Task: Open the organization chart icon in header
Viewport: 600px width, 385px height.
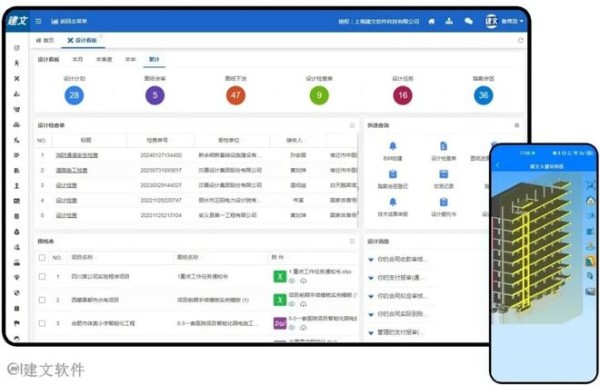Action: pyautogui.click(x=449, y=21)
